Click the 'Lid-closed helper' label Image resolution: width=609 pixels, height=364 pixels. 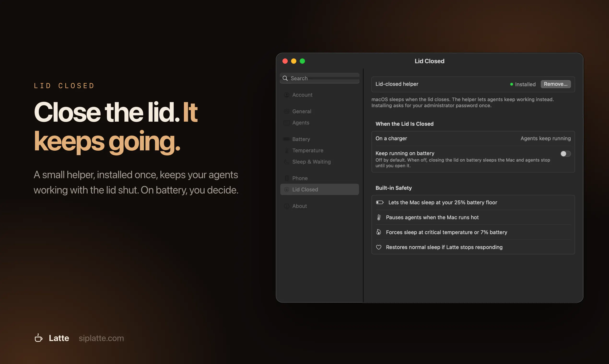(x=397, y=84)
